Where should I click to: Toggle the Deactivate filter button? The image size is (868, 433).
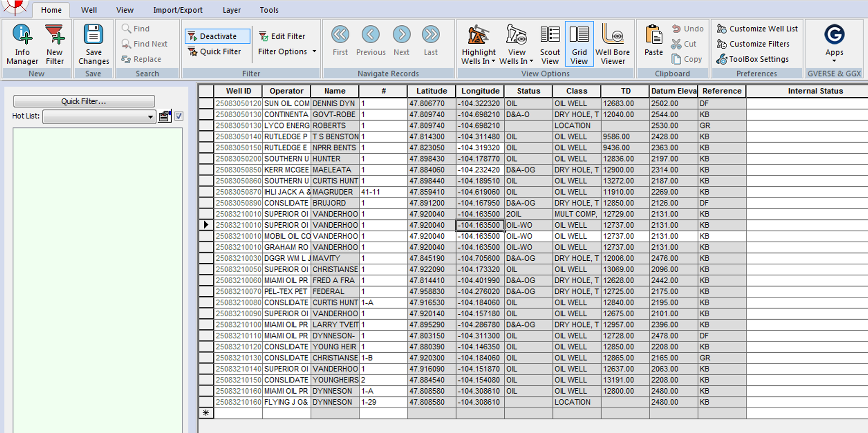coord(217,36)
